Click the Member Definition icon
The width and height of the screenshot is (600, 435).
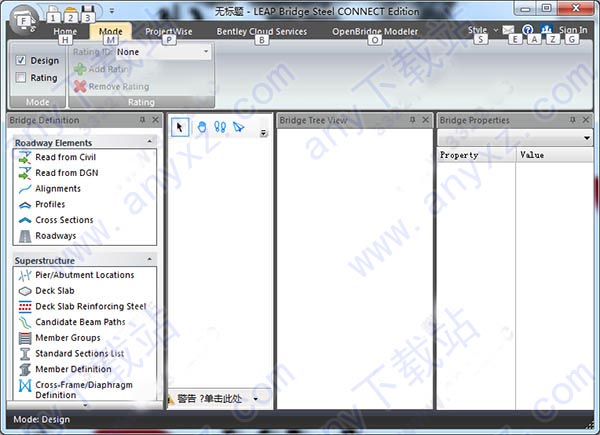click(x=25, y=370)
